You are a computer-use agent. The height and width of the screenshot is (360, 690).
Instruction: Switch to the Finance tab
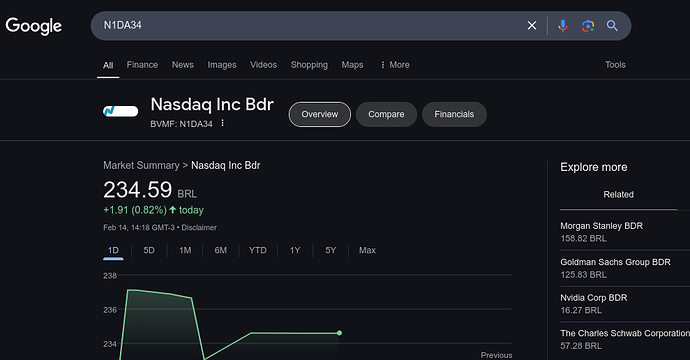click(x=142, y=65)
